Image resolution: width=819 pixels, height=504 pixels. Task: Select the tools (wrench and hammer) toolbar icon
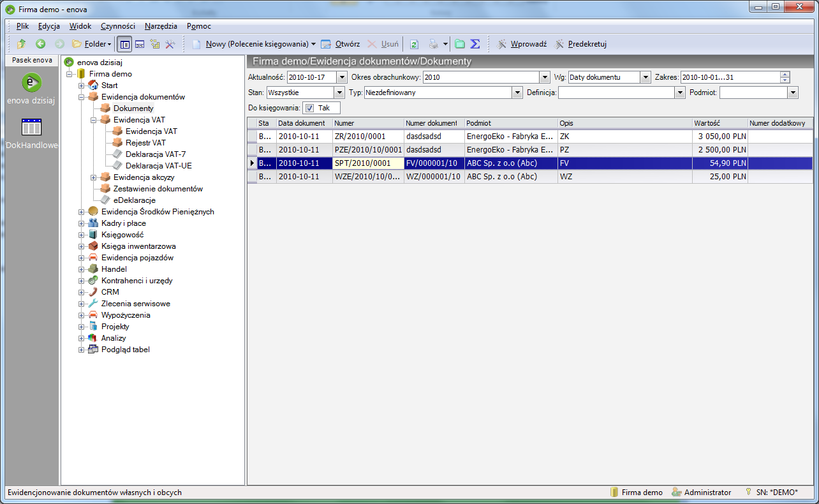click(171, 43)
